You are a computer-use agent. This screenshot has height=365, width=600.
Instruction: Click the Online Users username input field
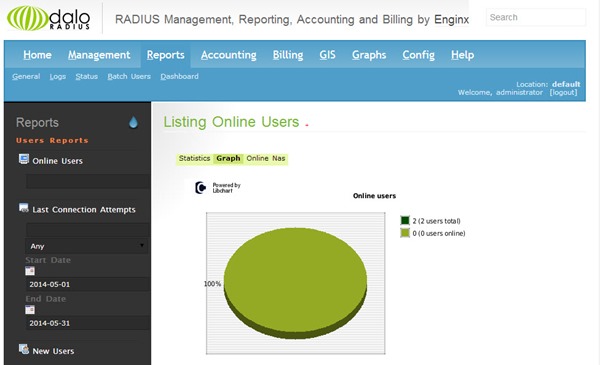88,181
